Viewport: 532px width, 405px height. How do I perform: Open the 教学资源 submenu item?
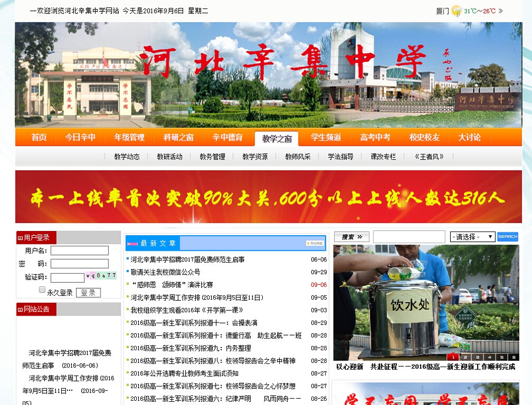pyautogui.click(x=255, y=156)
